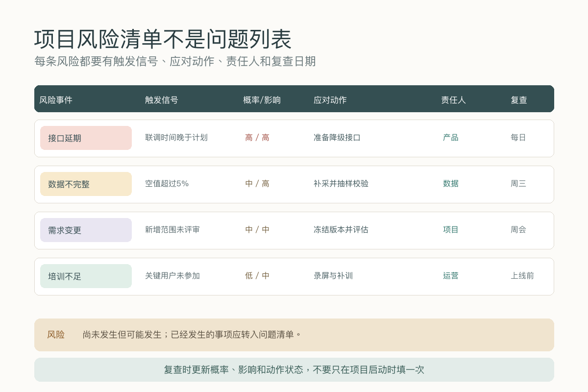Click the review value 周会
Image resolution: width=588 pixels, height=392 pixels.
click(x=518, y=230)
